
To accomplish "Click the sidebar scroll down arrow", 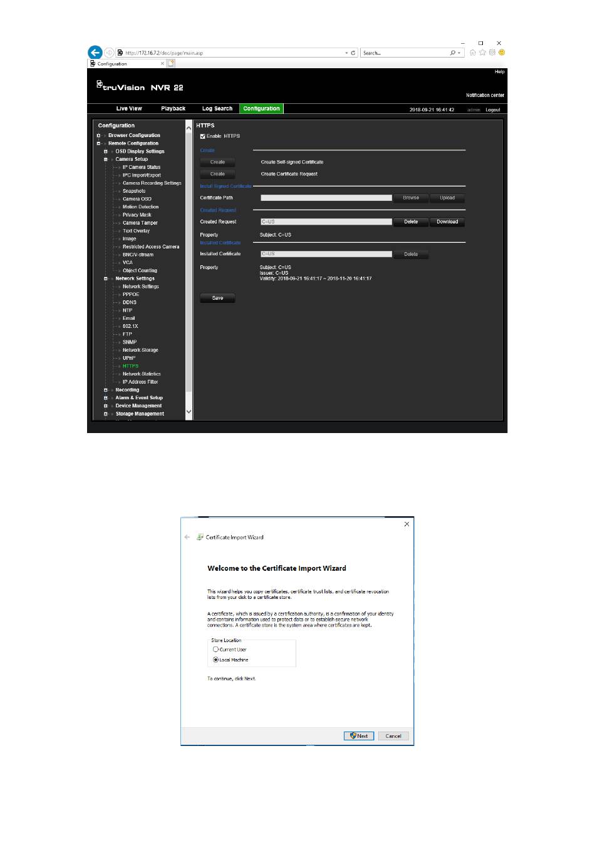I will [189, 412].
